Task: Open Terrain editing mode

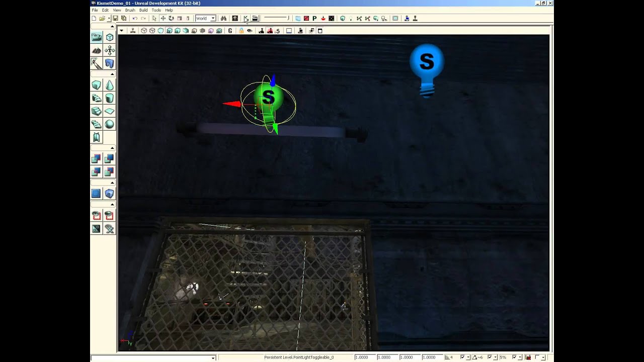Action: click(96, 50)
